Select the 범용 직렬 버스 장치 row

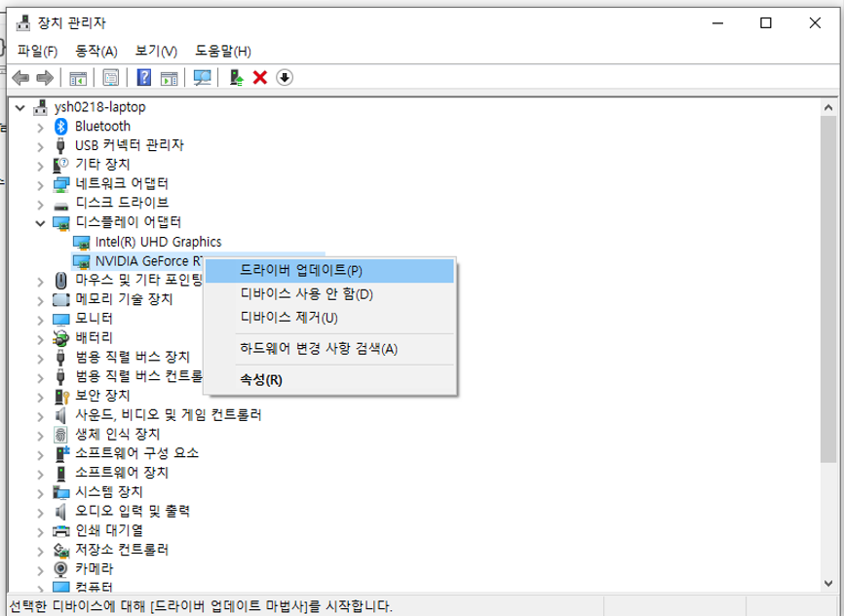pos(133,358)
